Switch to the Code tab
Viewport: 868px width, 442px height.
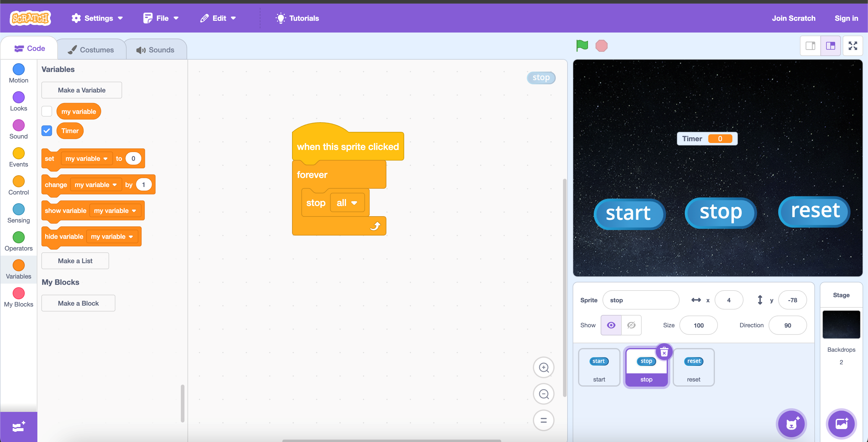point(30,48)
